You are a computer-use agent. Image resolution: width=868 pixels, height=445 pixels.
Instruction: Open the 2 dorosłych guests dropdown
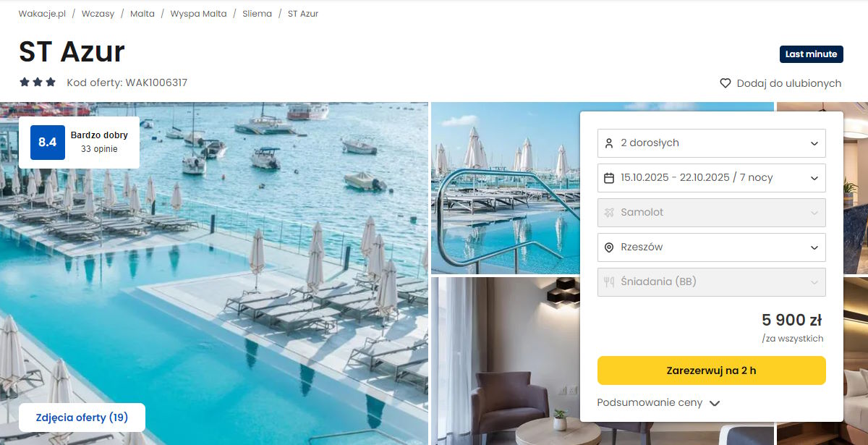pos(712,143)
